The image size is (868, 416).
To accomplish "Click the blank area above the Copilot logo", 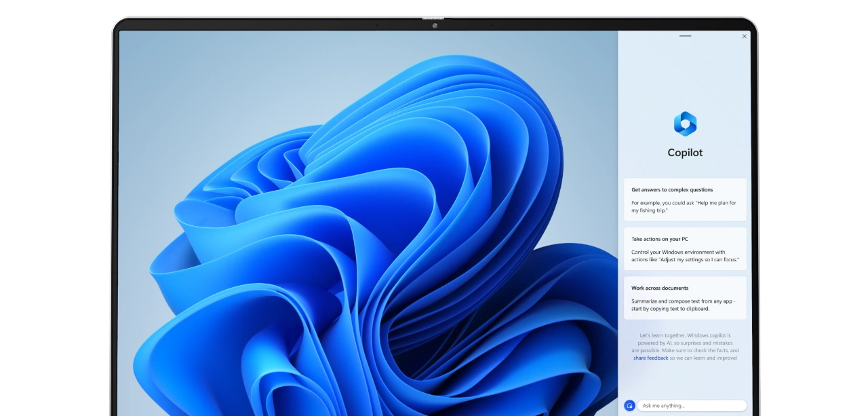I will 685,75.
